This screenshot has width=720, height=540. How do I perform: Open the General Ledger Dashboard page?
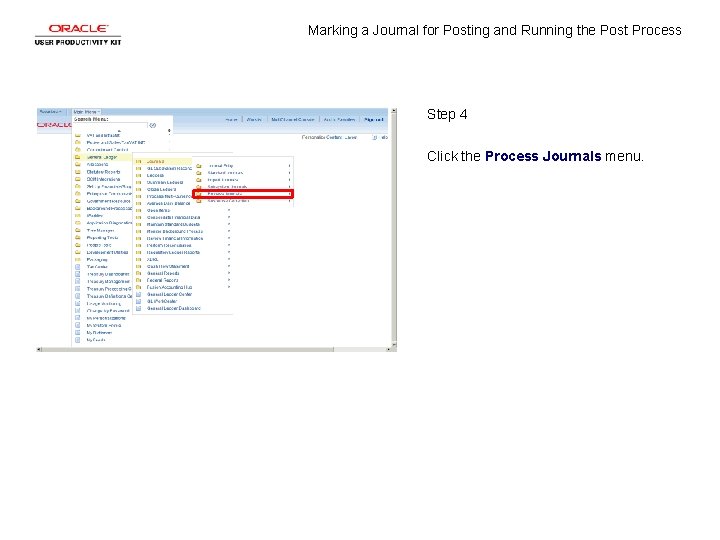tap(174, 309)
